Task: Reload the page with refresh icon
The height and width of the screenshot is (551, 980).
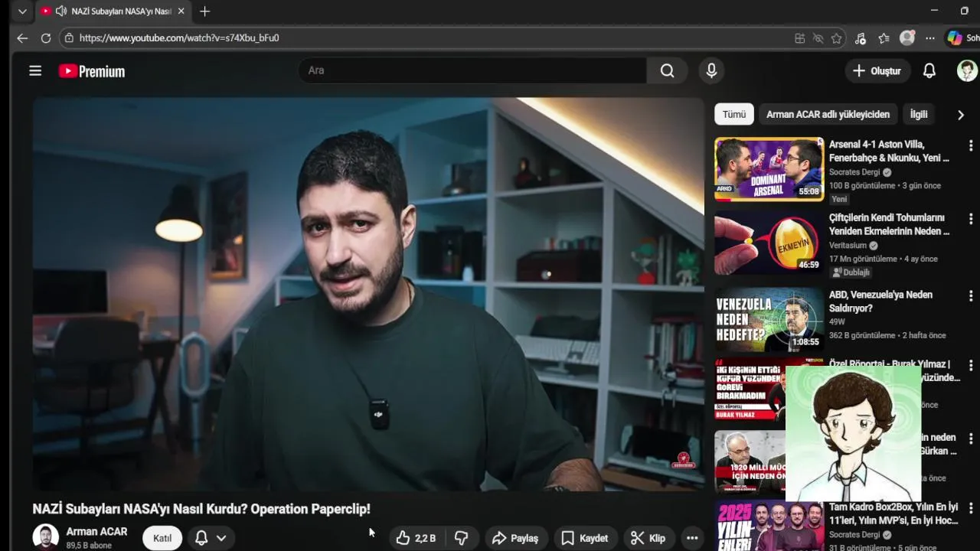Action: (x=46, y=37)
